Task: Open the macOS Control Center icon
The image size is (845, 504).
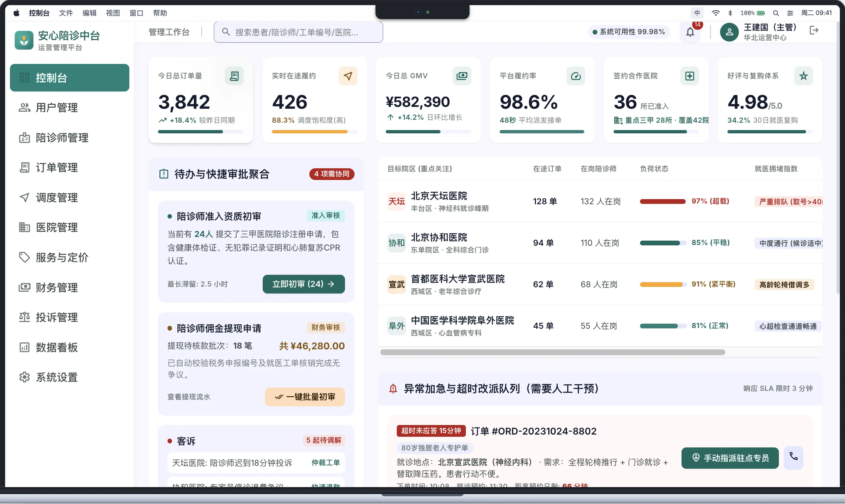Action: [x=790, y=13]
